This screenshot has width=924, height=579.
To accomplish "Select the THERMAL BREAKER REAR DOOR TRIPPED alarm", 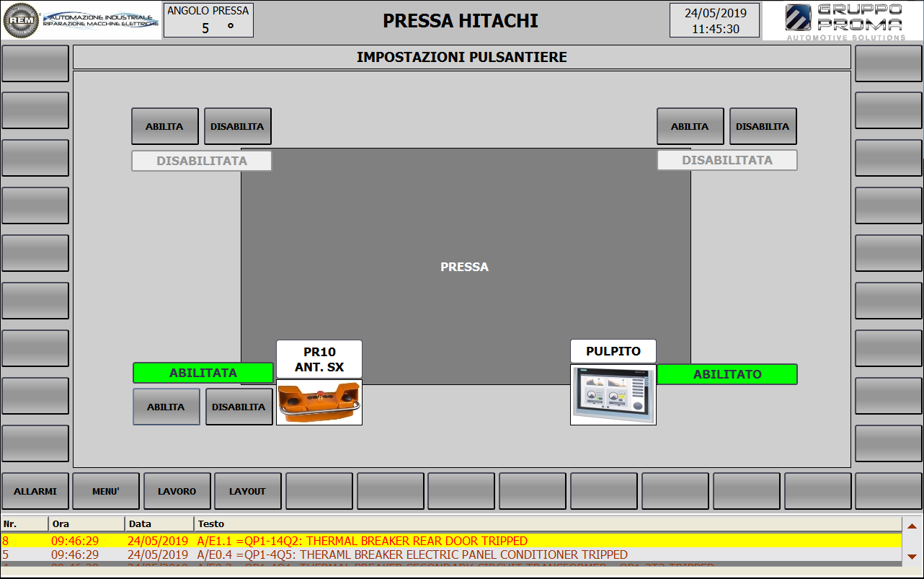I will 452,541.
